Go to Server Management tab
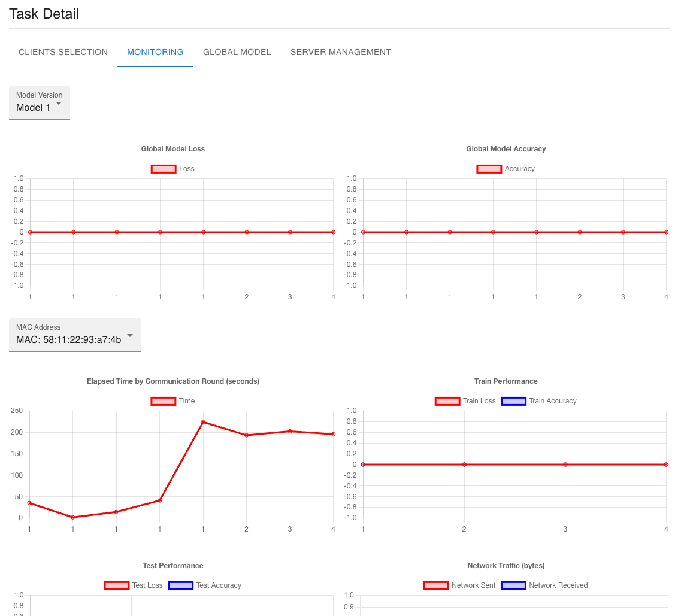681x616 pixels. [x=340, y=52]
